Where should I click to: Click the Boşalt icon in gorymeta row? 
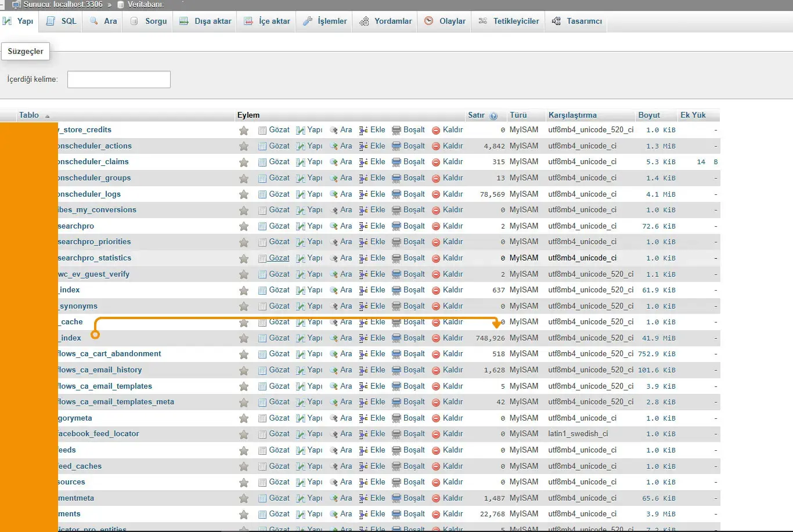coord(396,418)
